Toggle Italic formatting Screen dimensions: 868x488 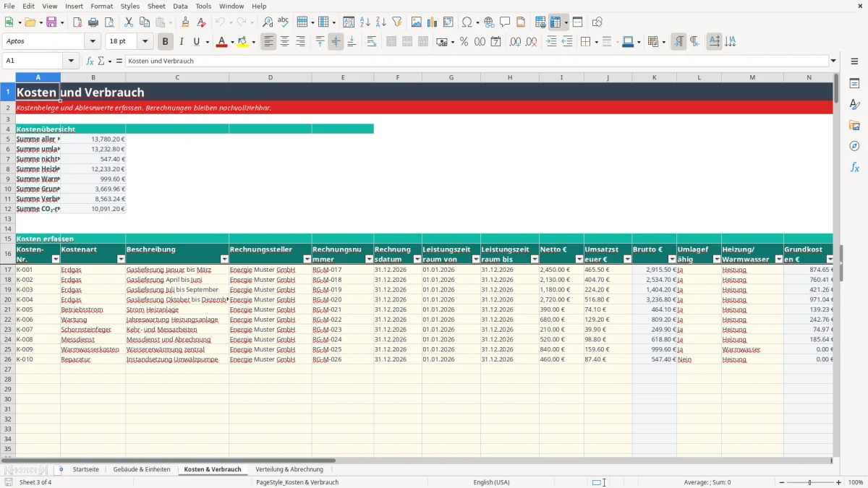click(182, 42)
